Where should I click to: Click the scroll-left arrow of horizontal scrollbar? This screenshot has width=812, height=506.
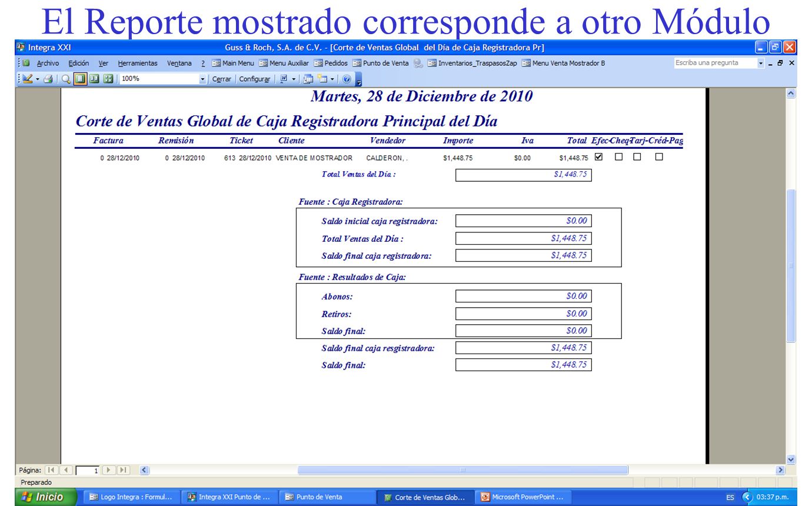coord(145,470)
